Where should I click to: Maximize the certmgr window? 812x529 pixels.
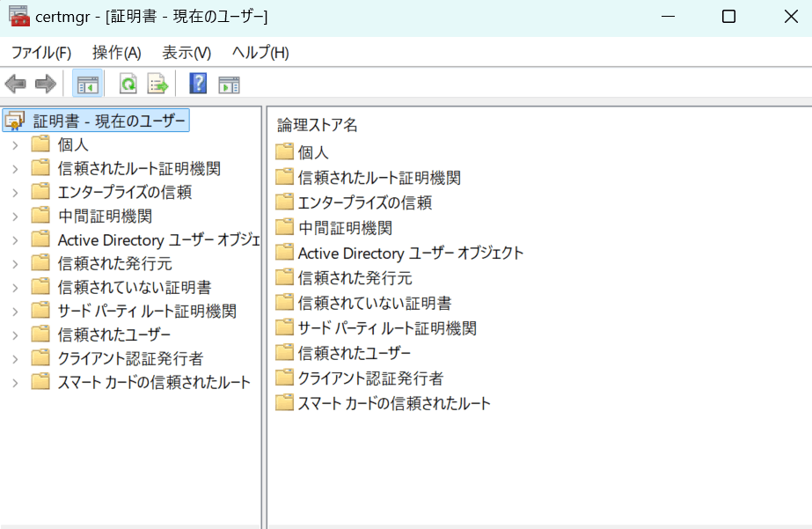click(x=728, y=17)
